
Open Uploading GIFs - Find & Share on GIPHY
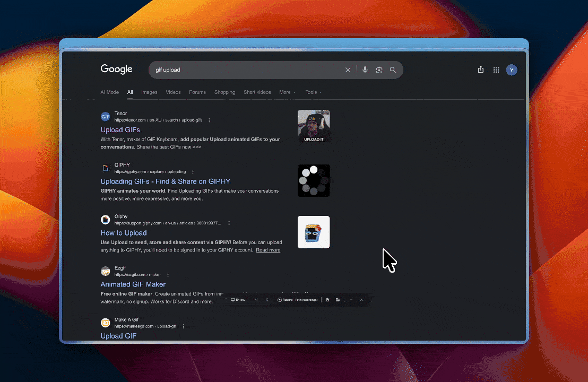(166, 181)
